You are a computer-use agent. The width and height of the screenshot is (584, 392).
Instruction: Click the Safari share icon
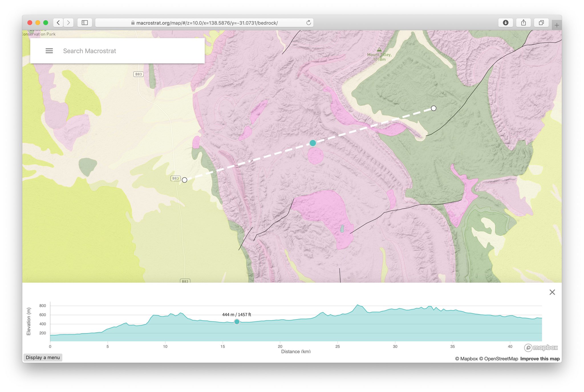(x=523, y=23)
